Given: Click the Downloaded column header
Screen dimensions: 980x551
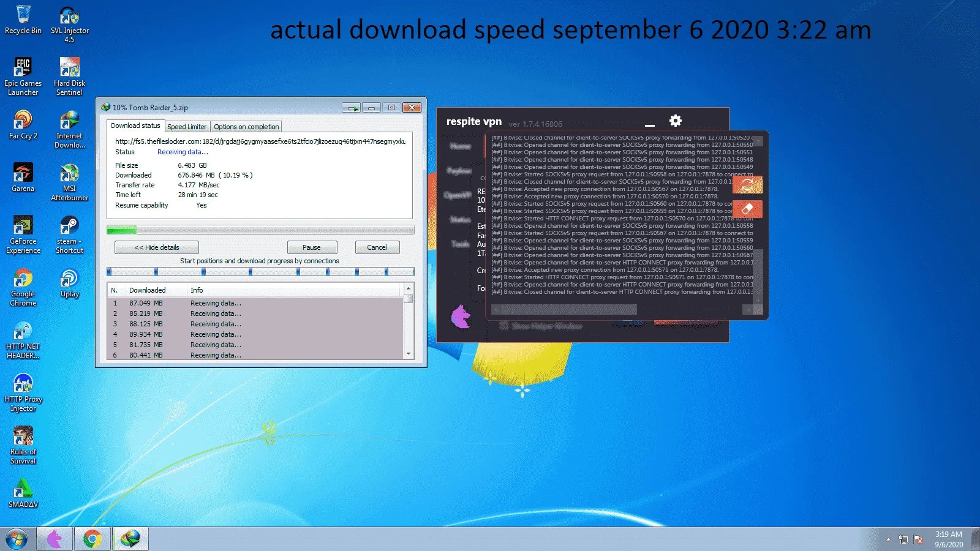Looking at the screenshot, I should pos(156,290).
